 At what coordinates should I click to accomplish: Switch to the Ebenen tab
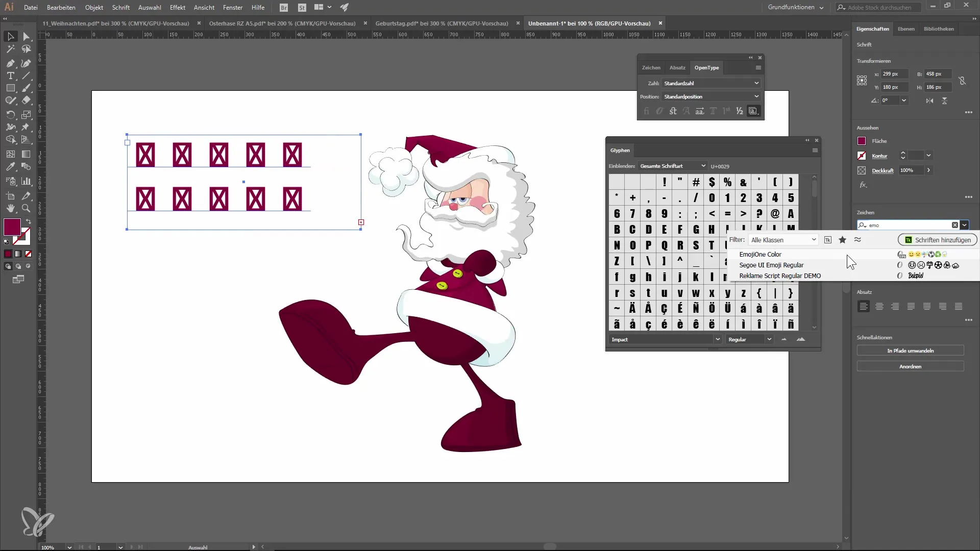pos(906,29)
